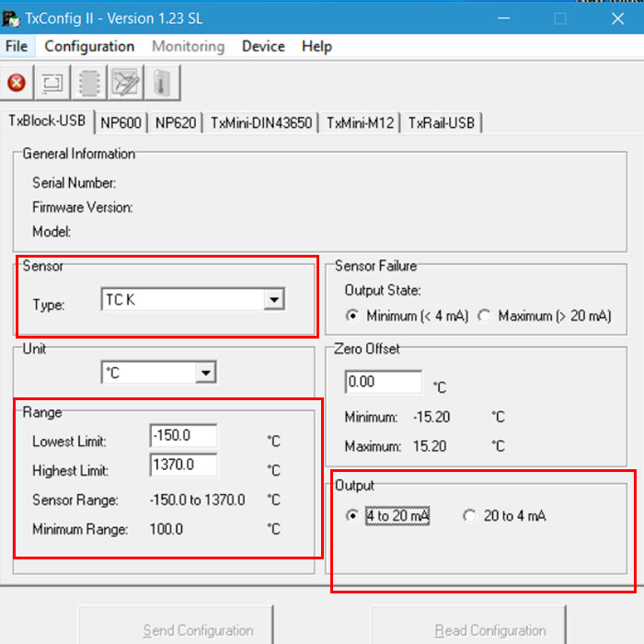Select Minimum (< 4 mA) output state
Image resolution: width=644 pixels, height=644 pixels.
coord(407,316)
